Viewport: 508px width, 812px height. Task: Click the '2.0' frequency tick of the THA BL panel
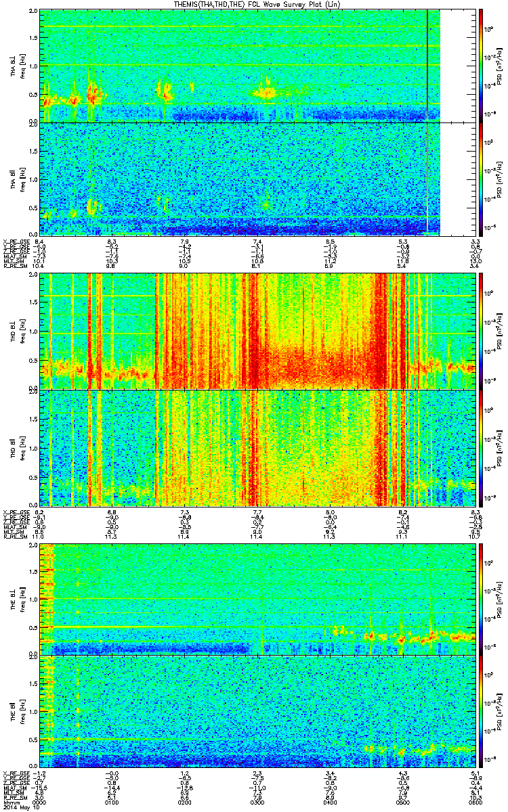pos(33,12)
